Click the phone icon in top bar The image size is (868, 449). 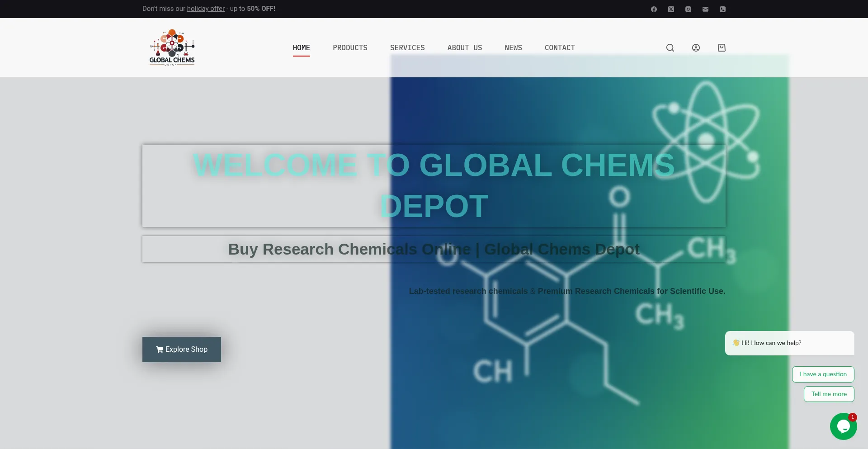[722, 9]
